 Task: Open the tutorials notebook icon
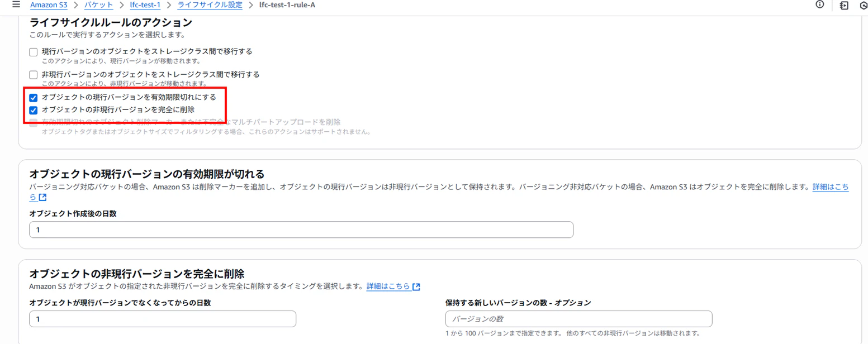(x=844, y=5)
